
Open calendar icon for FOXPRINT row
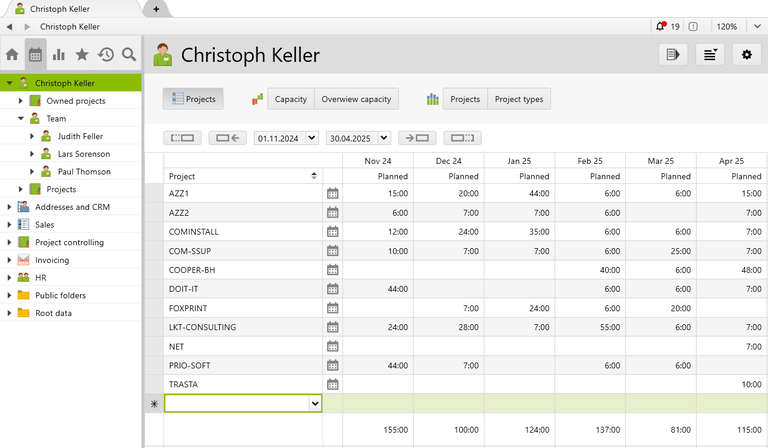[333, 308]
